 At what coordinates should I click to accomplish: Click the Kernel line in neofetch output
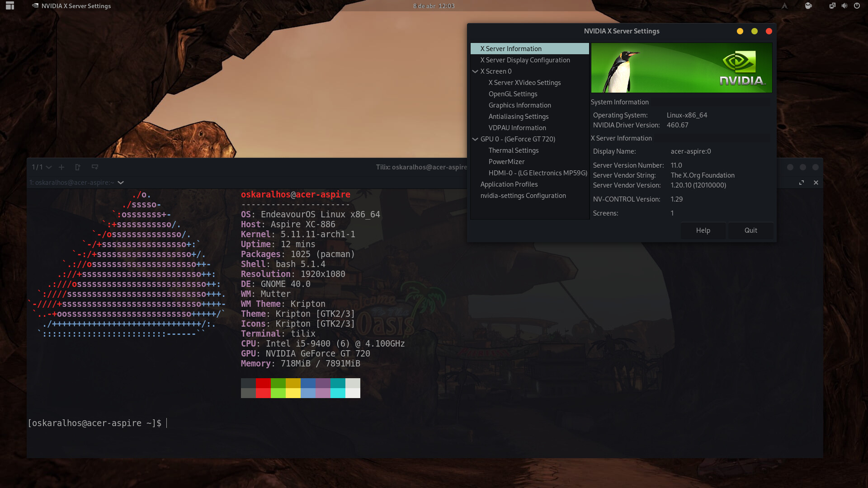pyautogui.click(x=298, y=235)
